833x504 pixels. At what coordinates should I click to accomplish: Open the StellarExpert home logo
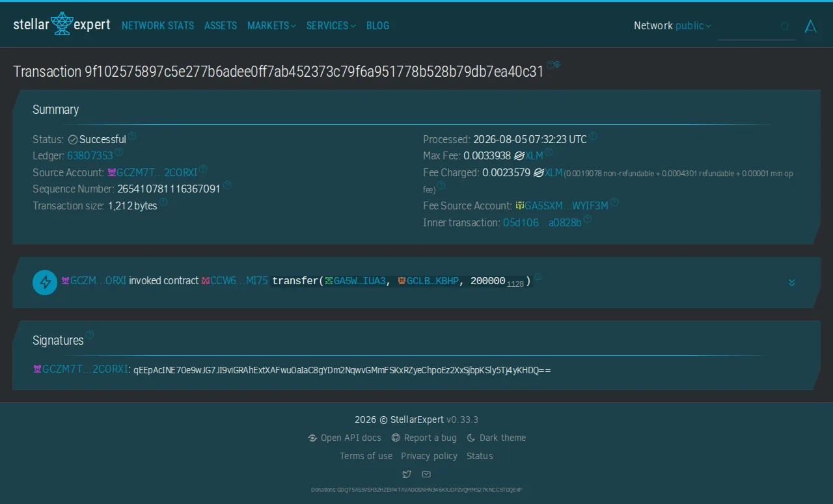[x=62, y=25]
